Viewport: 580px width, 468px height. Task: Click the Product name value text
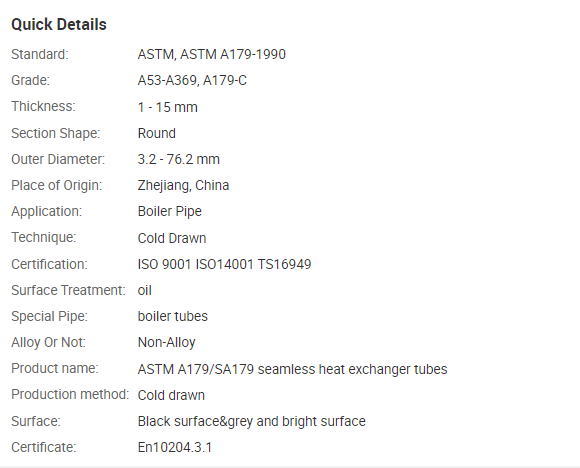tap(292, 369)
